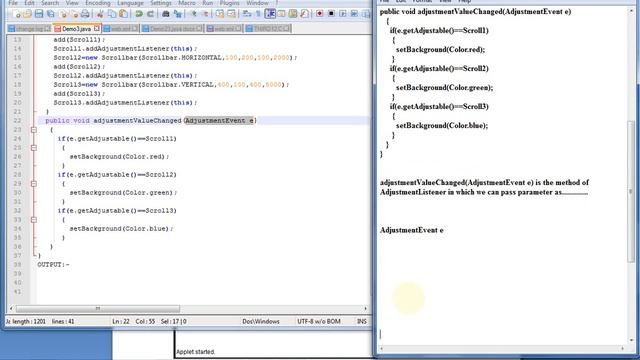
Task: Click 'lines : 41' in status bar
Action: [63, 322]
